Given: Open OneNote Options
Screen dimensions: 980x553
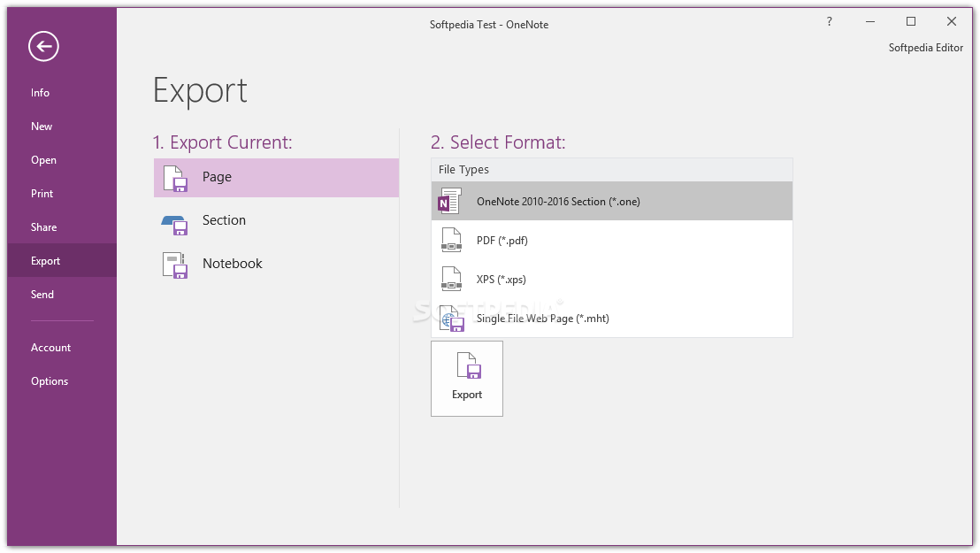Looking at the screenshot, I should pyautogui.click(x=50, y=381).
